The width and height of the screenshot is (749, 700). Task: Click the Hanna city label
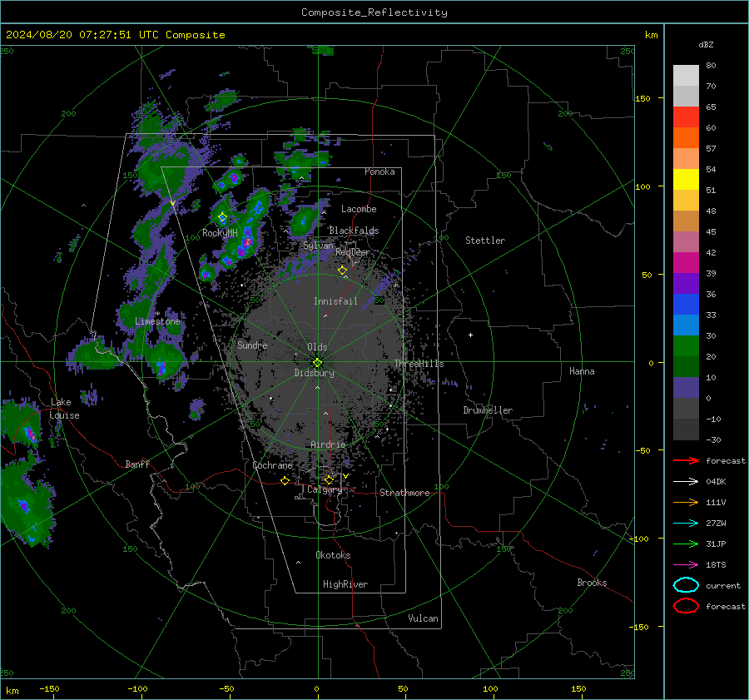coord(582,371)
